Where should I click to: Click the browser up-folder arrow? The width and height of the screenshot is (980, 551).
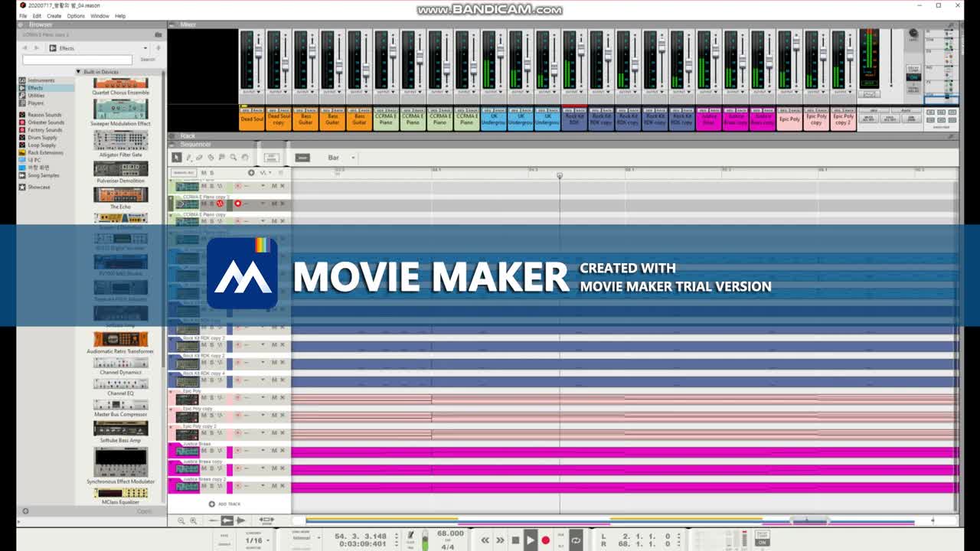point(159,48)
